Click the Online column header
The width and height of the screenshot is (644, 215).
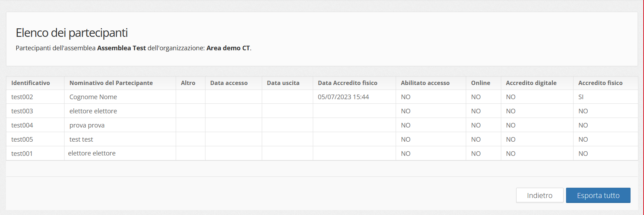(483, 83)
